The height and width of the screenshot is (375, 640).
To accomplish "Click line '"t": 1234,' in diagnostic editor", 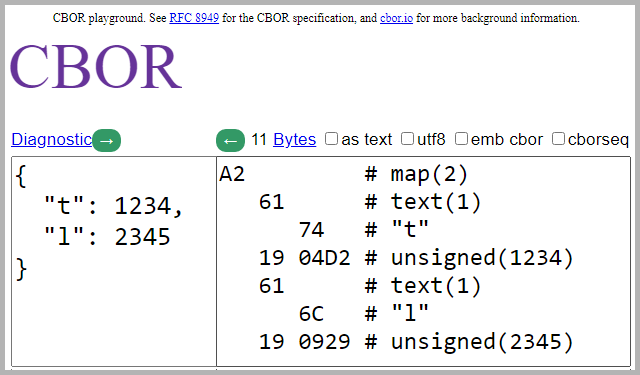I will tap(113, 205).
